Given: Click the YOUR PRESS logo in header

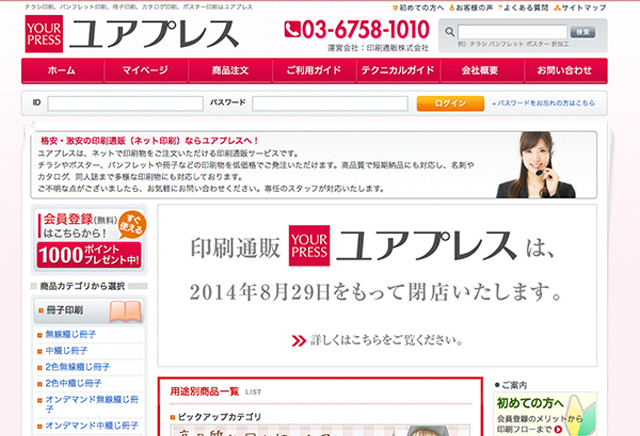Looking at the screenshot, I should coord(44,34).
